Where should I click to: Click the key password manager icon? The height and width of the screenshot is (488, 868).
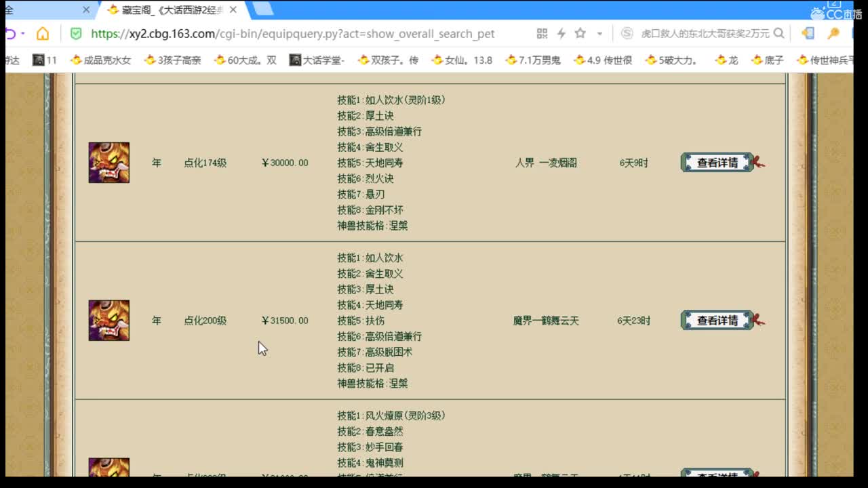[834, 33]
